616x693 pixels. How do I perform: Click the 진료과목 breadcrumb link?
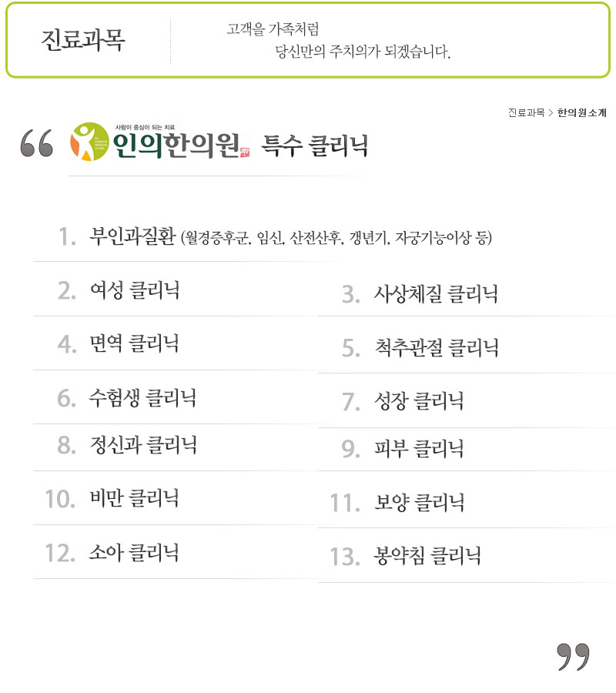526,112
